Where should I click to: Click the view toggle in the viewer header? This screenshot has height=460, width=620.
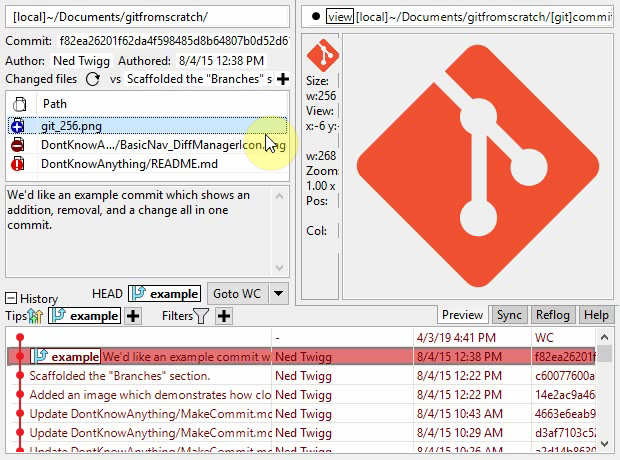point(340,17)
